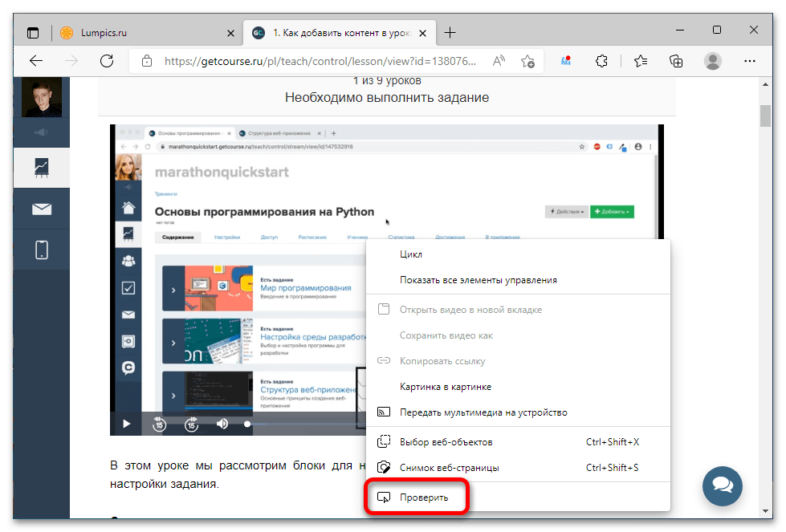The width and height of the screenshot is (786, 532).
Task: Choose 'Снимок веб-страницы' menu item
Action: coord(519,467)
